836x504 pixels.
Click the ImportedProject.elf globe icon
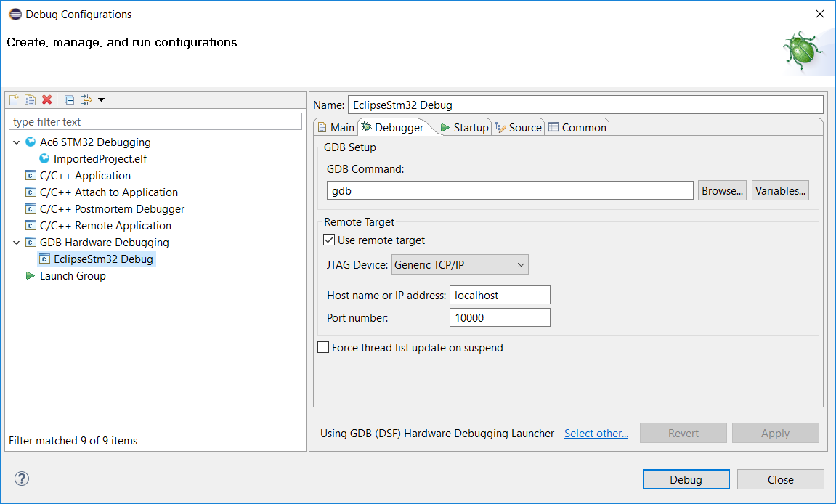45,158
